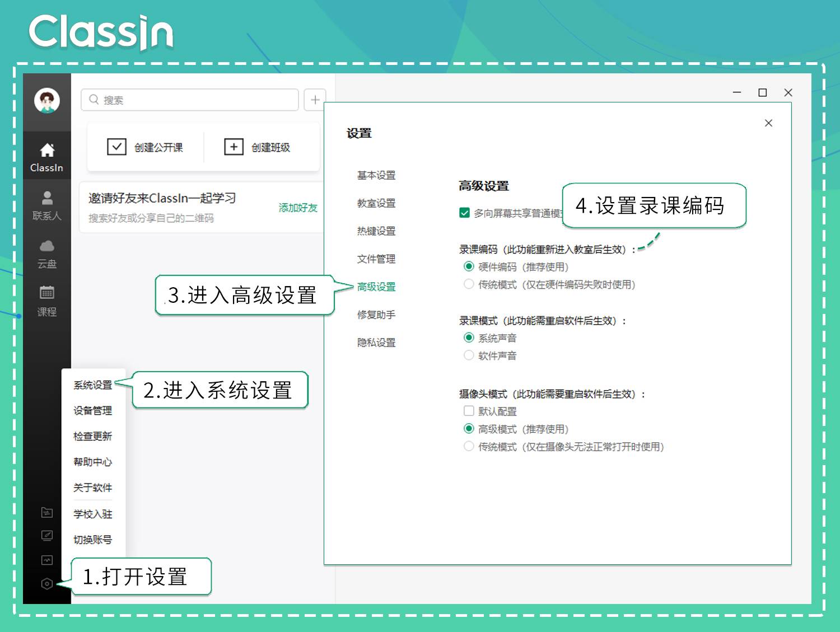Image resolution: width=840 pixels, height=632 pixels.
Task: Click the plus icon next to search
Action: [315, 100]
